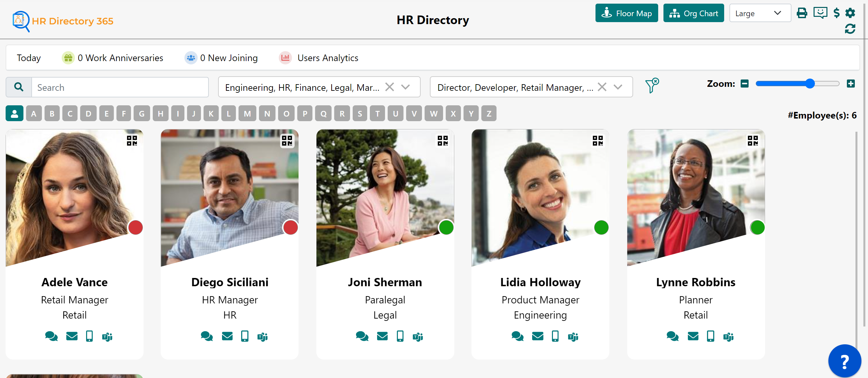The height and width of the screenshot is (378, 868).
Task: Click the clear filters funnel icon
Action: [x=652, y=86]
